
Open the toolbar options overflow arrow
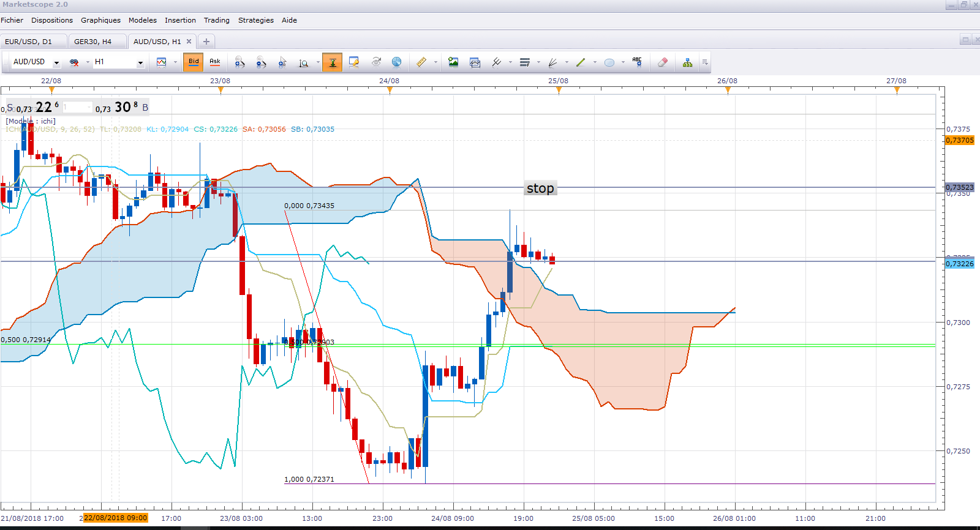705,62
